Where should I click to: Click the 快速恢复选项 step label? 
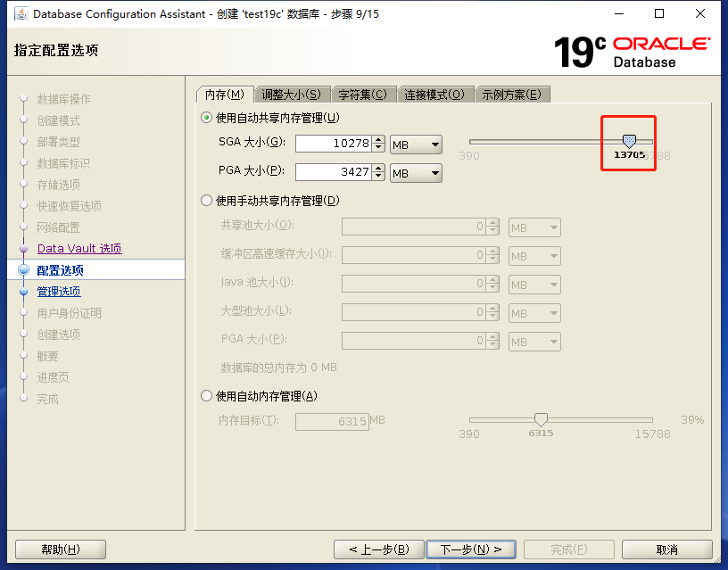[70, 206]
